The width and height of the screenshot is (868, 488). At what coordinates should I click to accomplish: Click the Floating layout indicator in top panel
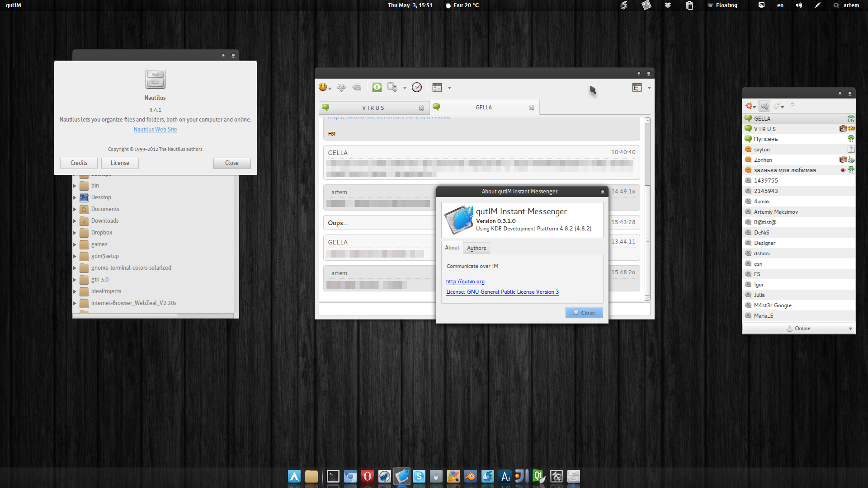coord(722,5)
